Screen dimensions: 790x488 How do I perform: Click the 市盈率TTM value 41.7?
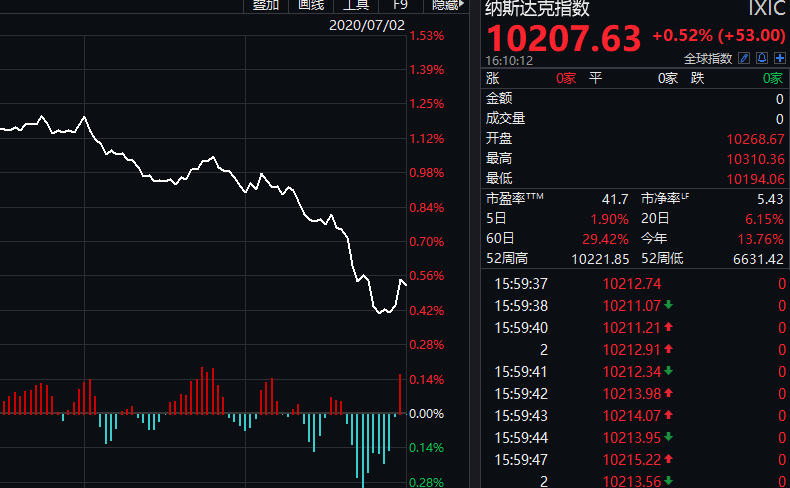point(615,199)
